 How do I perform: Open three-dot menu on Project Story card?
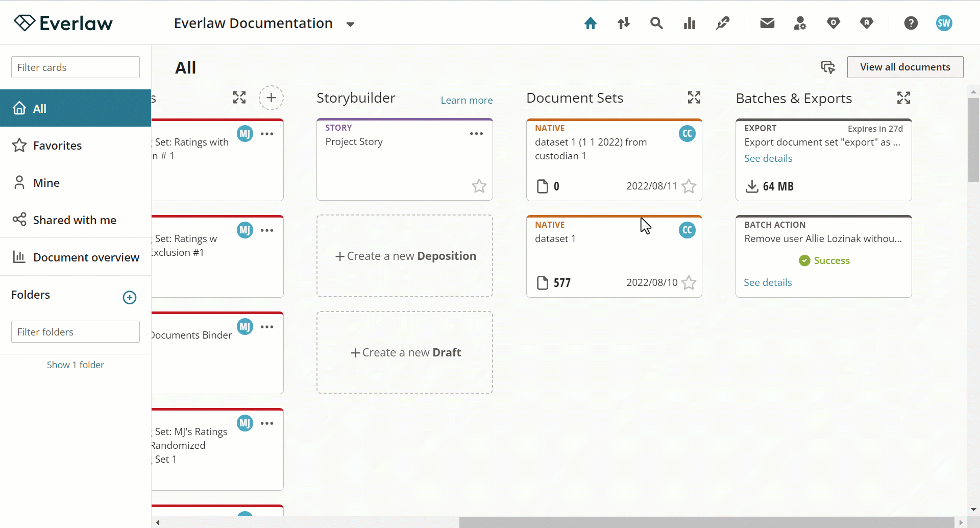pos(476,134)
